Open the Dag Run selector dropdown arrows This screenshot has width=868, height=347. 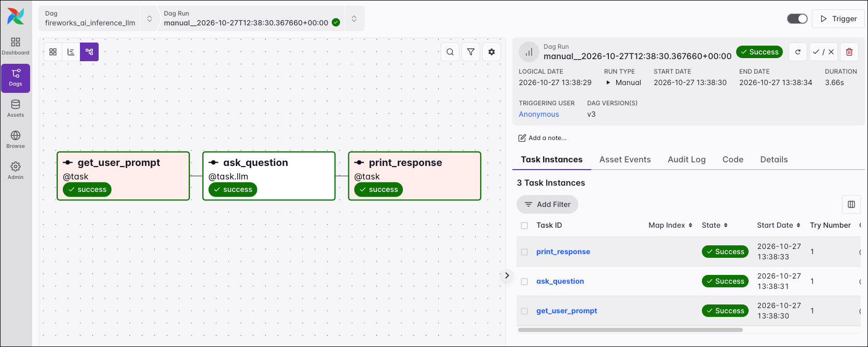pyautogui.click(x=354, y=19)
